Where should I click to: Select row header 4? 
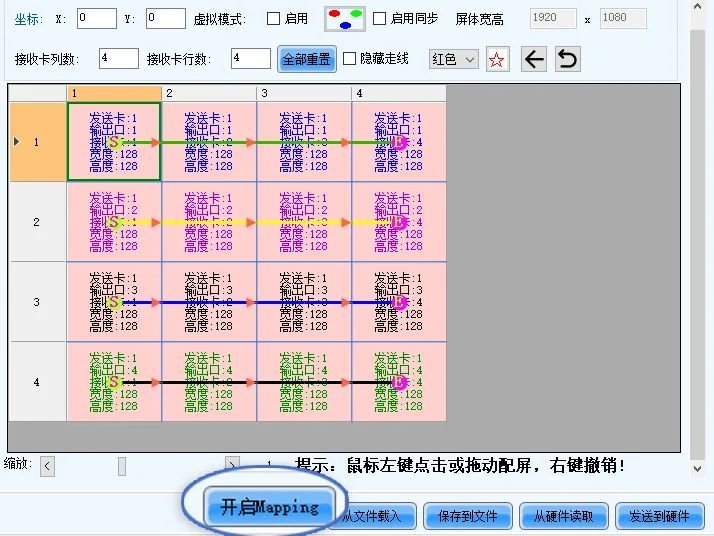(x=38, y=382)
